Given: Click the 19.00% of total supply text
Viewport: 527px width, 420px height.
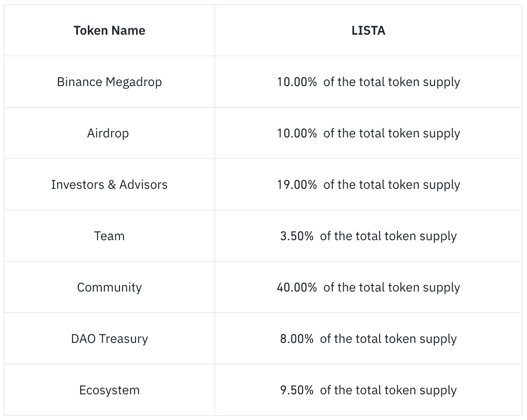Looking at the screenshot, I should (x=368, y=185).
